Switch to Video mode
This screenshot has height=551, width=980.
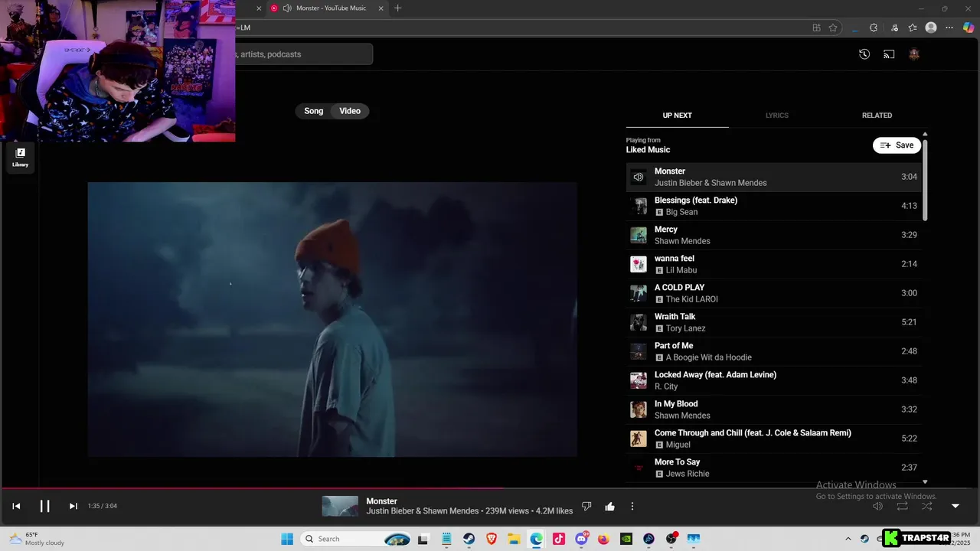[x=350, y=111]
